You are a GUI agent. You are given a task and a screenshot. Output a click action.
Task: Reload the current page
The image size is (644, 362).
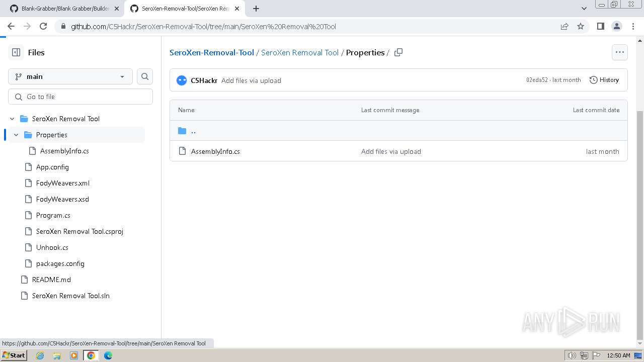(x=43, y=26)
